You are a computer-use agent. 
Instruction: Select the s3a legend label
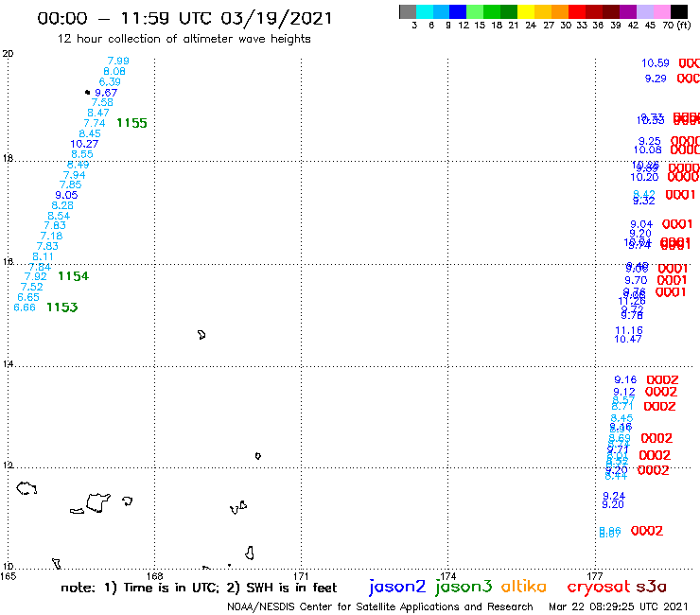click(651, 587)
